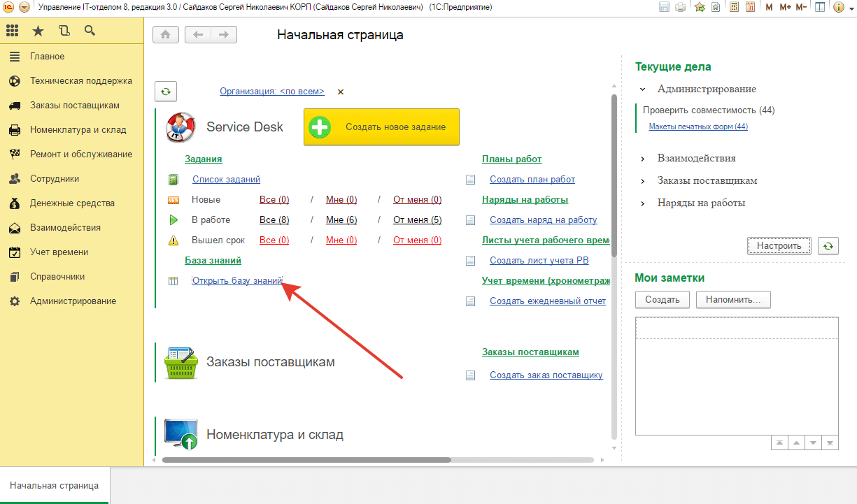The width and height of the screenshot is (857, 504).
Task: Expand Заказы поставщикам group in Текущие дела
Action: [642, 181]
